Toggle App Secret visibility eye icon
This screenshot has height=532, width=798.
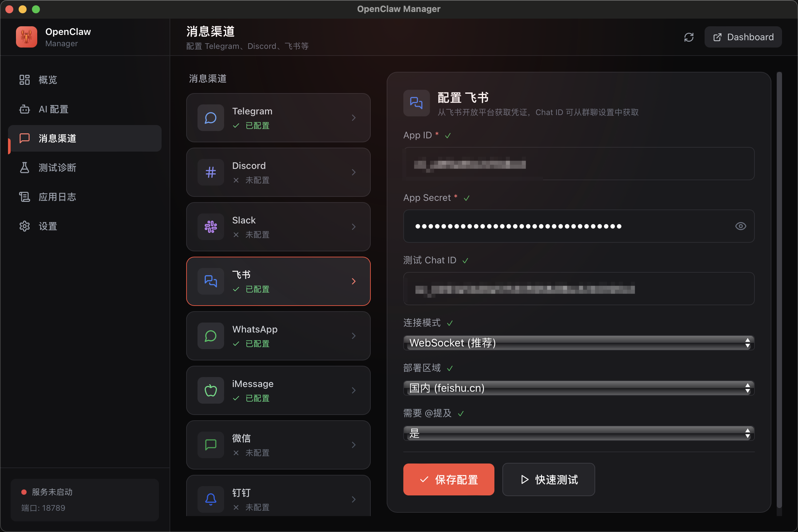click(740, 226)
